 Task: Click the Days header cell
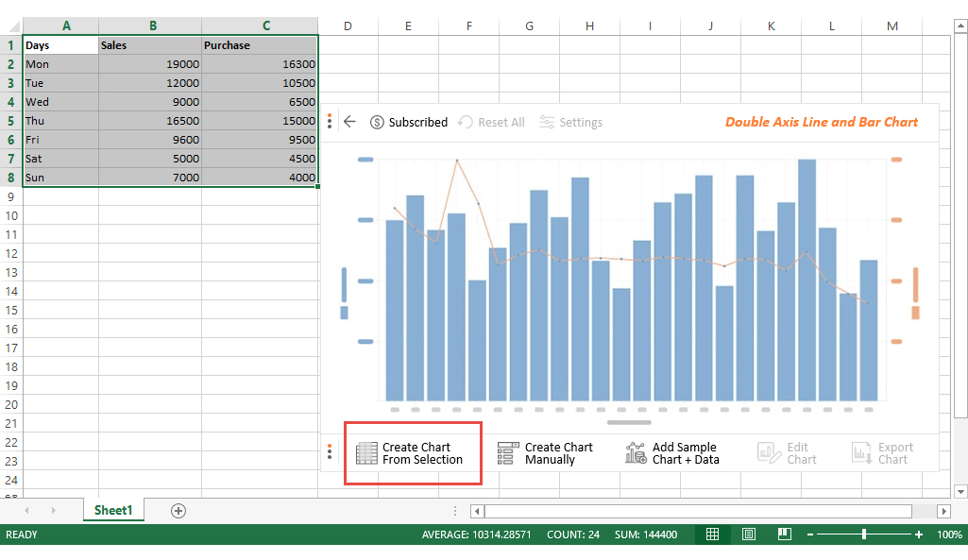point(60,45)
